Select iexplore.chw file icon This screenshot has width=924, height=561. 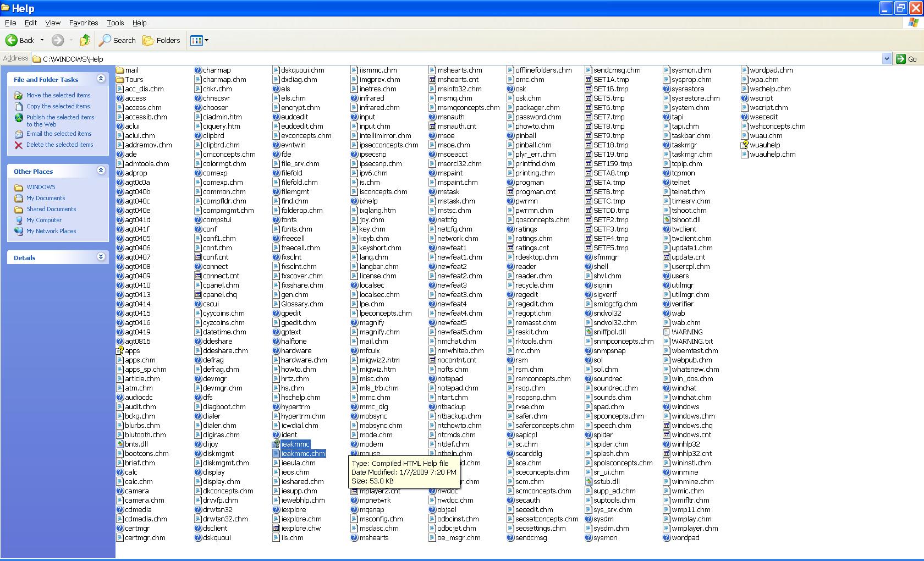pyautogui.click(x=276, y=528)
